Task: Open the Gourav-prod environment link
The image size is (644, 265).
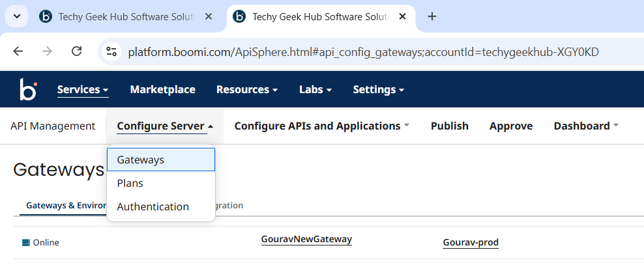Action: pyautogui.click(x=471, y=242)
